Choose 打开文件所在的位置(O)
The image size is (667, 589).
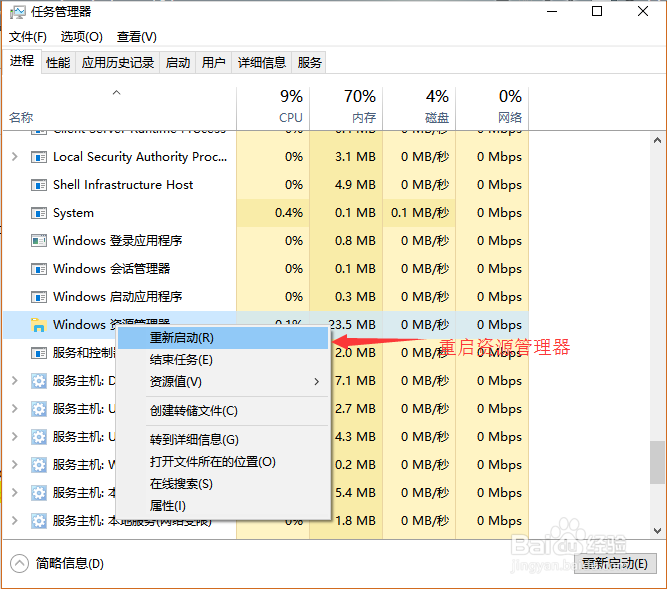(223, 462)
